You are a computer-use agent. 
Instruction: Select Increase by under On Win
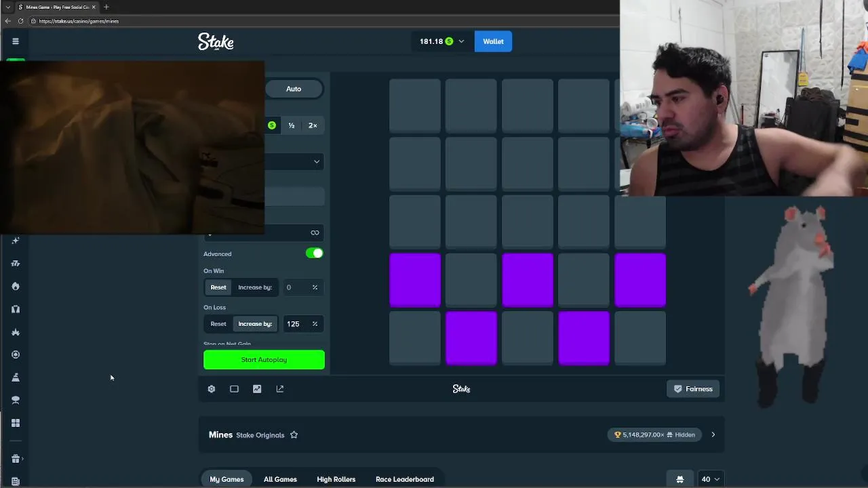255,287
